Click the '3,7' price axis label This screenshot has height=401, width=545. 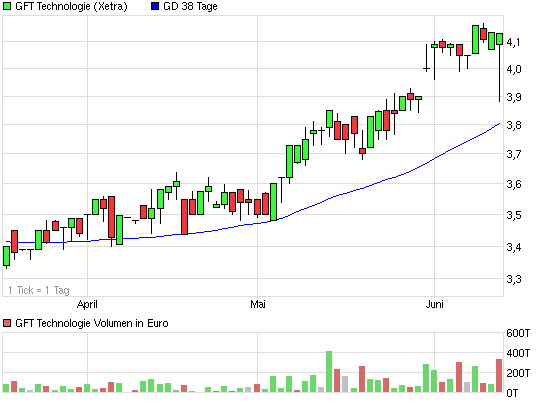pos(514,154)
